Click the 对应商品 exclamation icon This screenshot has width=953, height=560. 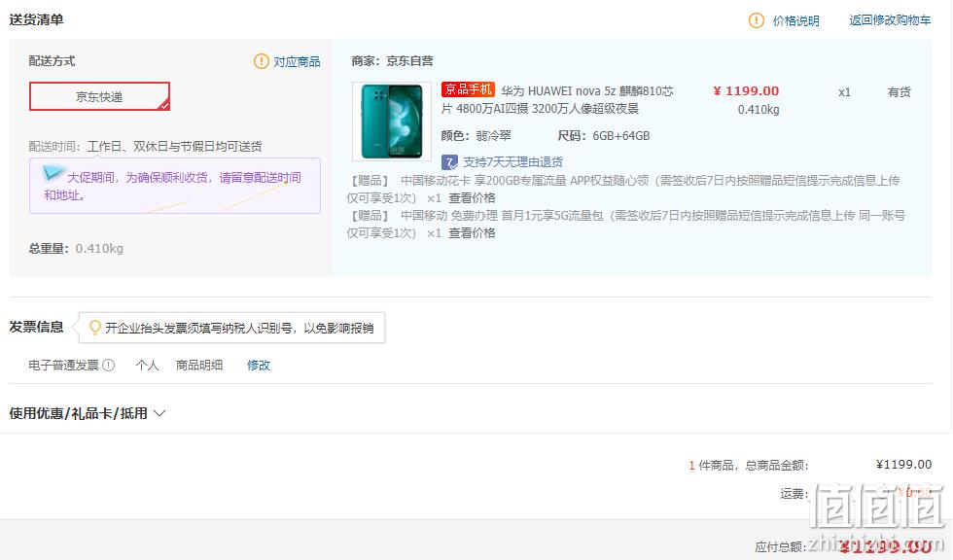[262, 61]
